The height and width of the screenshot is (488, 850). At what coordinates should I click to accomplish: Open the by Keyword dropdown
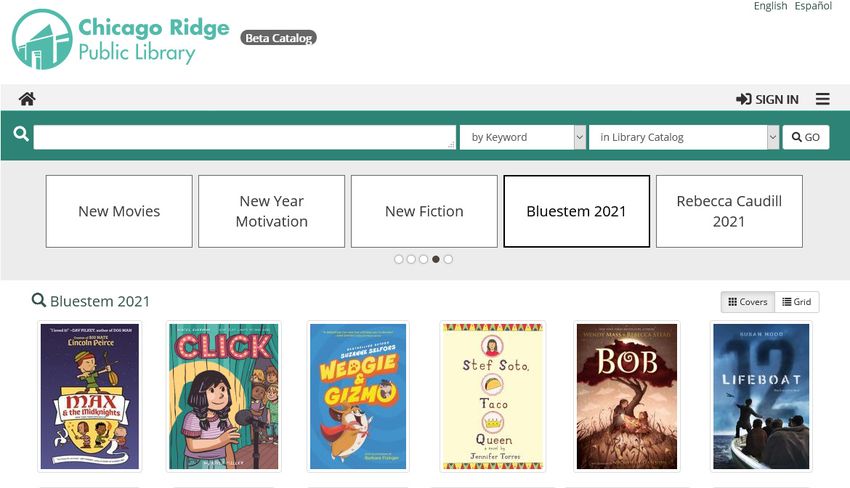pyautogui.click(x=523, y=137)
